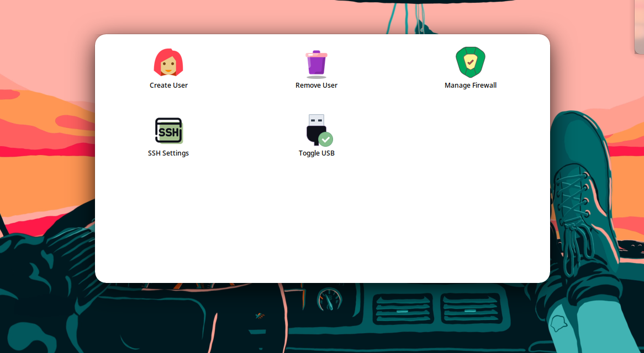Select the user avatar icon above Create User

tap(168, 62)
